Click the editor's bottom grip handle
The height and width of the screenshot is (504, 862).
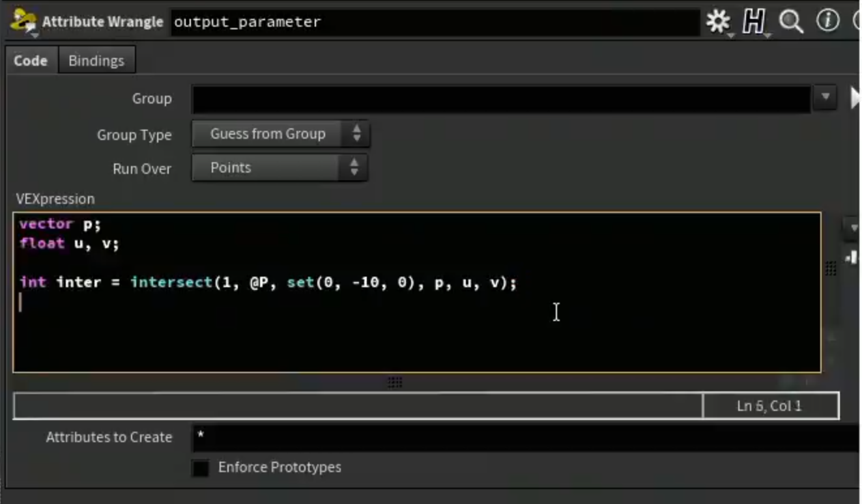[x=394, y=382]
